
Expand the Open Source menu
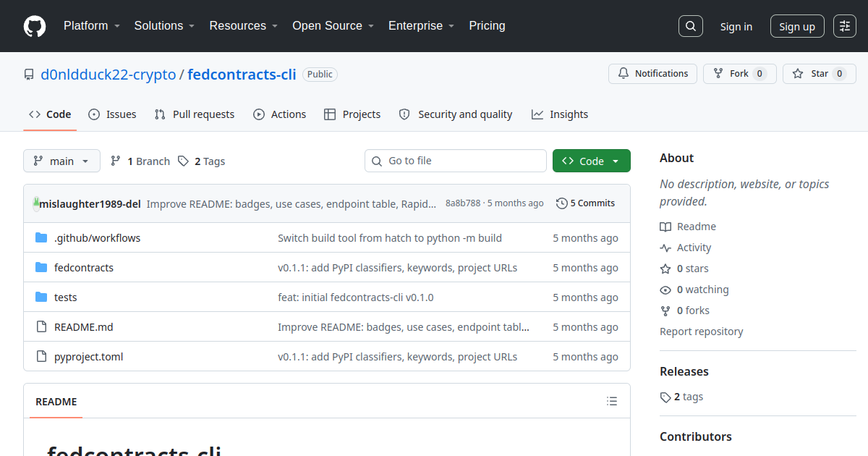(x=333, y=26)
